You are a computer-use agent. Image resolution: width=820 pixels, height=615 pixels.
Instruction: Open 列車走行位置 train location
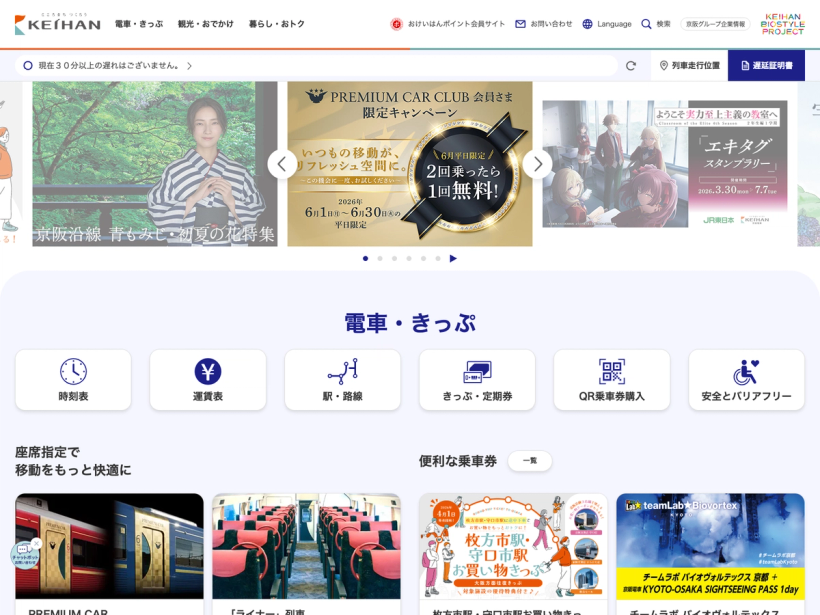689,66
